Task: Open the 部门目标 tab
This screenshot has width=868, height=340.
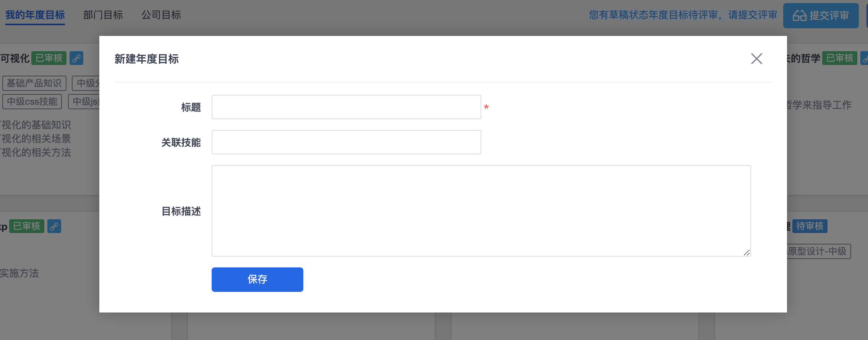Action: pyautogui.click(x=103, y=15)
